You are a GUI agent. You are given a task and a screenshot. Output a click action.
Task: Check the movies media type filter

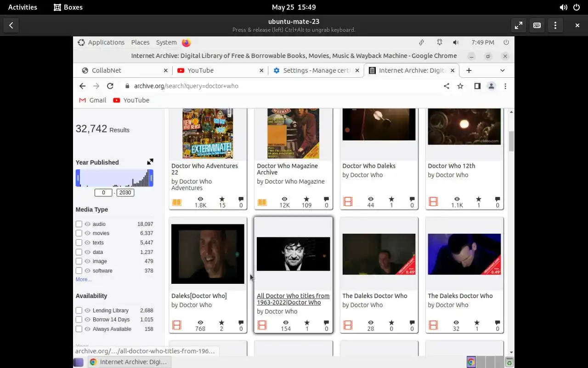[x=79, y=233]
